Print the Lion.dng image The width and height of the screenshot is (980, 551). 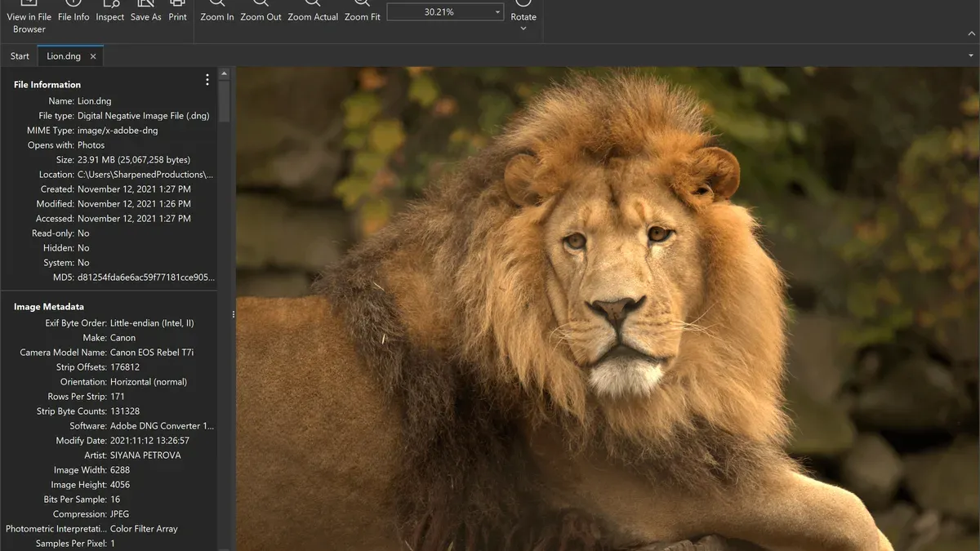pyautogui.click(x=178, y=11)
